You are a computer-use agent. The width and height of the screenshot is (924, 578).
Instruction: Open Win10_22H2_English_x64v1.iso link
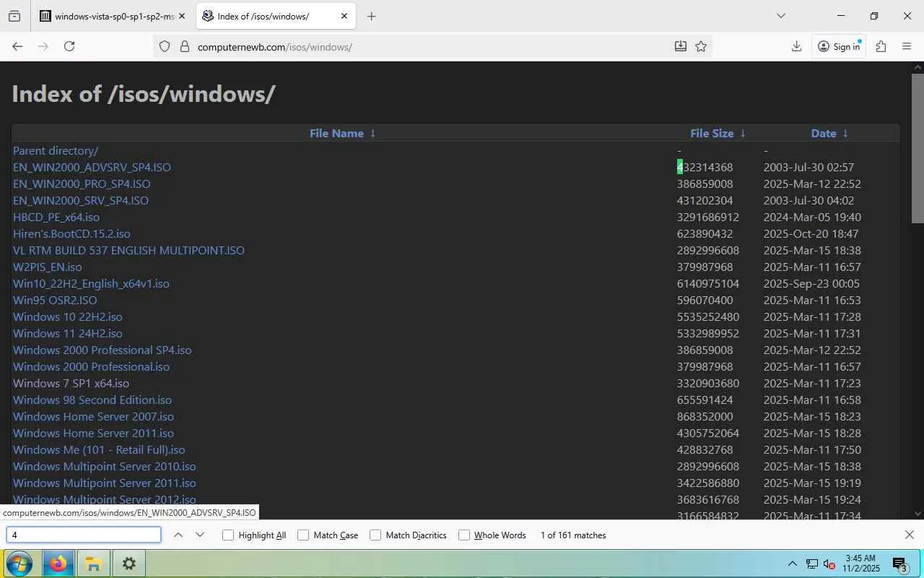click(91, 283)
